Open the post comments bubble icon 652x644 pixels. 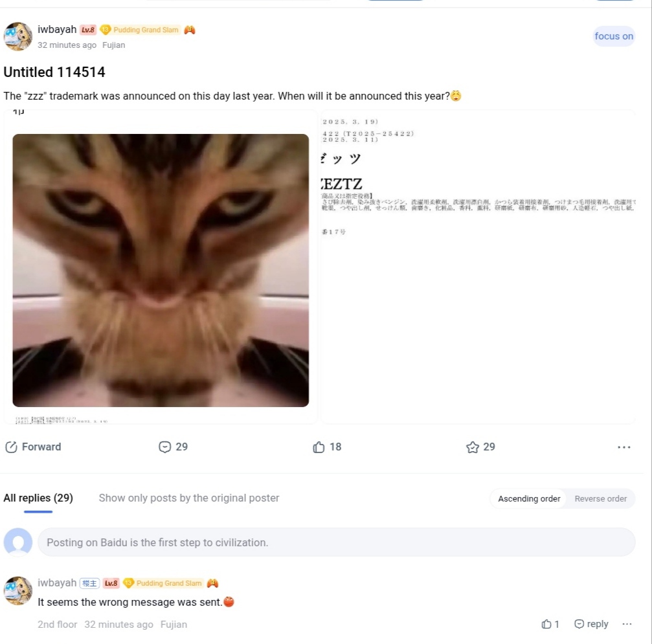pyautogui.click(x=164, y=447)
